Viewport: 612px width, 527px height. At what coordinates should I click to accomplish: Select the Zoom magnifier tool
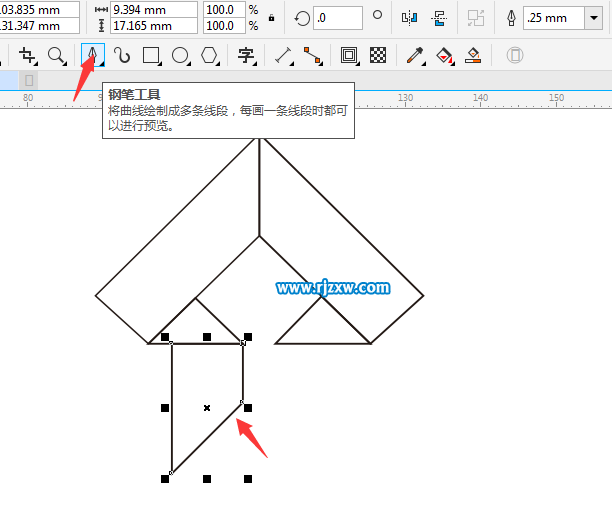coord(57,55)
